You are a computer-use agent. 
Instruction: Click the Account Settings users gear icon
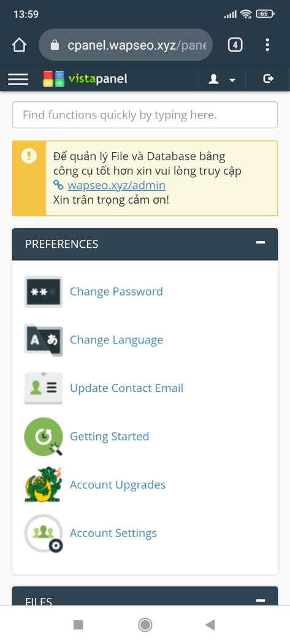44,533
